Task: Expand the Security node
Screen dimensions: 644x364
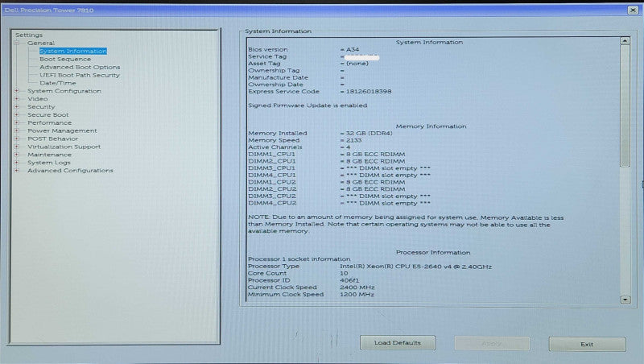Action: (17, 106)
